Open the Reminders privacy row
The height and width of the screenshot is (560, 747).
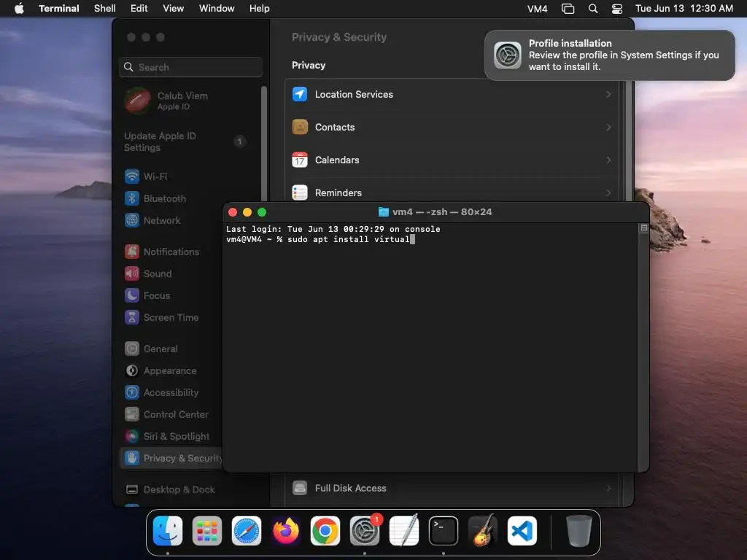(452, 191)
